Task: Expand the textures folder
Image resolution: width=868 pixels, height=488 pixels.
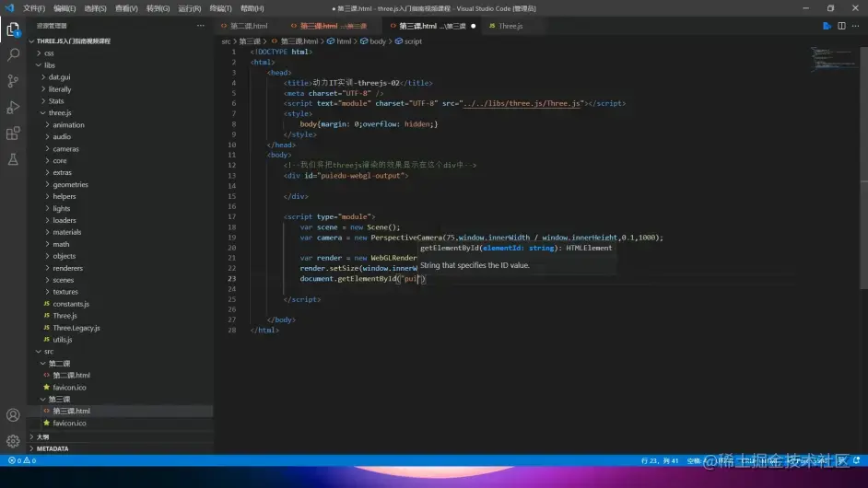Action: [x=65, y=292]
